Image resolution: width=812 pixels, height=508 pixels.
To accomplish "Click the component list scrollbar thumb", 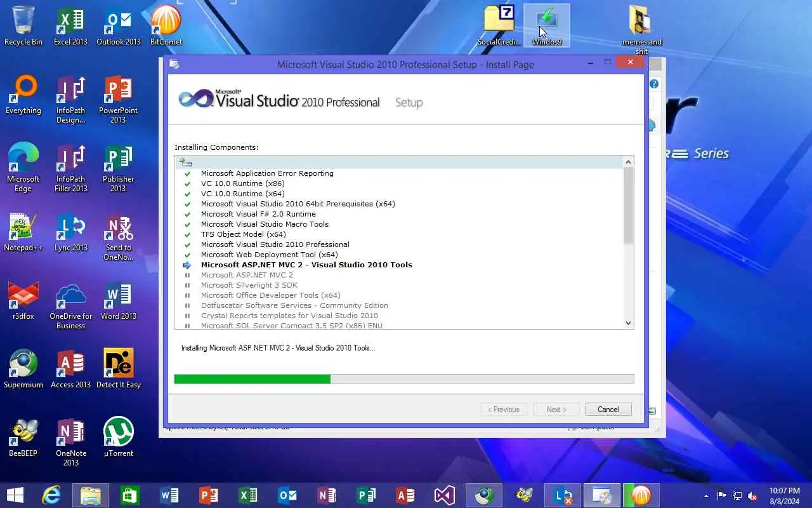I will click(x=628, y=206).
